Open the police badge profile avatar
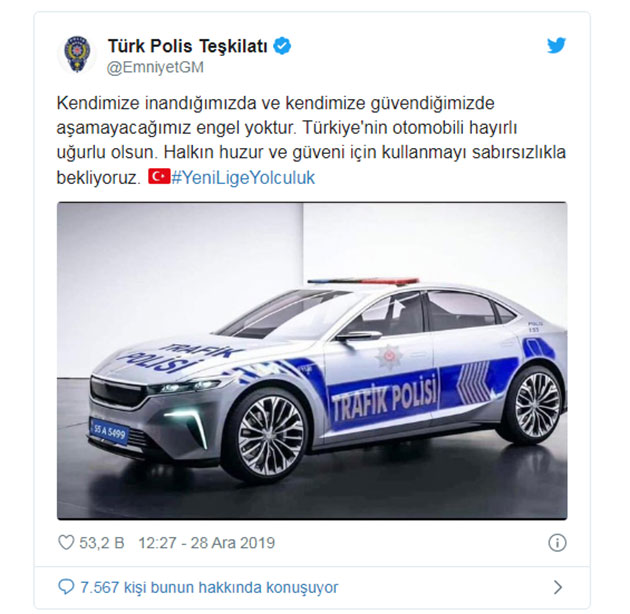630x614 pixels. tap(77, 54)
